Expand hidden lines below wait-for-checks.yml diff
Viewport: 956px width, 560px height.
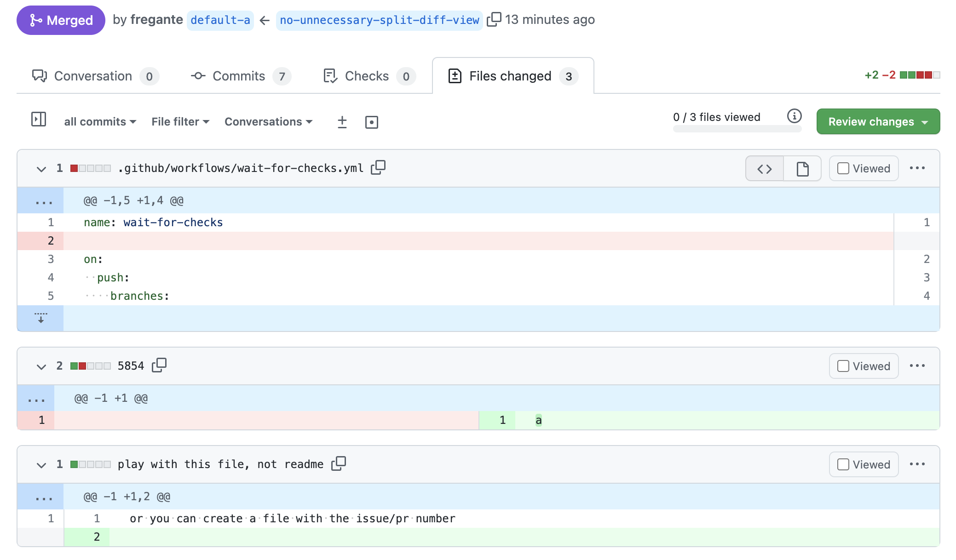tap(41, 317)
